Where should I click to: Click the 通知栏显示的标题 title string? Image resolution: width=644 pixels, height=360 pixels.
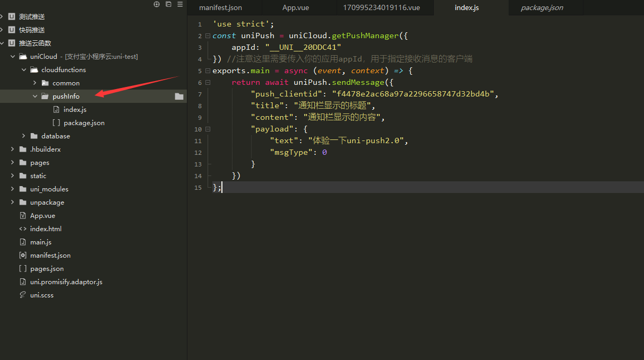(x=332, y=106)
